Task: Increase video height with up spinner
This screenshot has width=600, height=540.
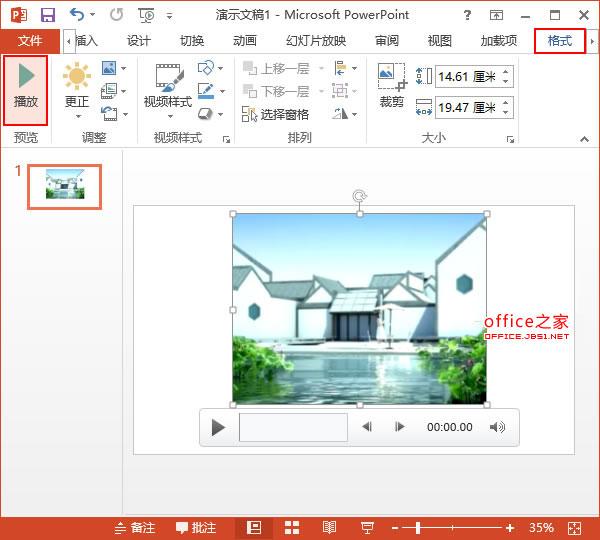Action: pyautogui.click(x=506, y=72)
